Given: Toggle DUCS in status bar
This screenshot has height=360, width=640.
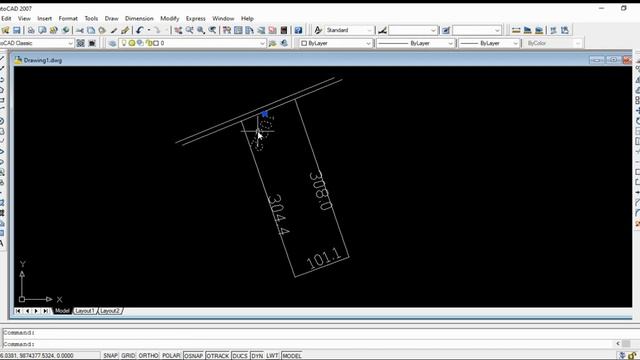Looking at the screenshot, I should [240, 356].
